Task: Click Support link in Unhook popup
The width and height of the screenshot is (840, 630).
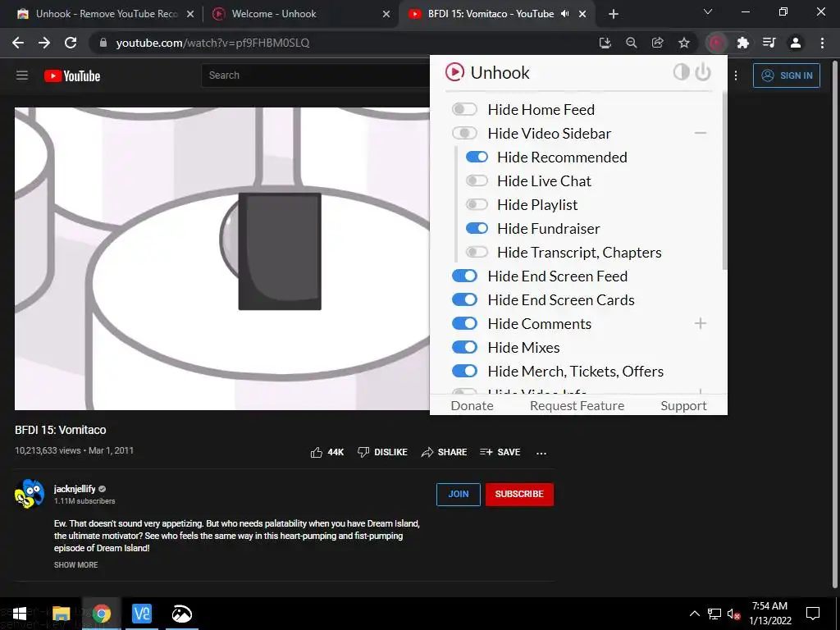Action: click(683, 405)
